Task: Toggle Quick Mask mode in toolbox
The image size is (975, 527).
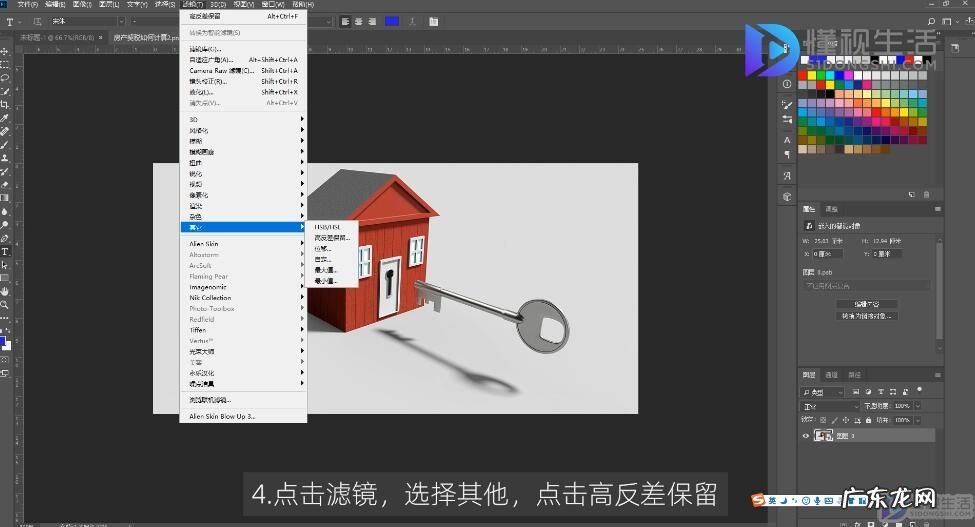Action: 4,360
